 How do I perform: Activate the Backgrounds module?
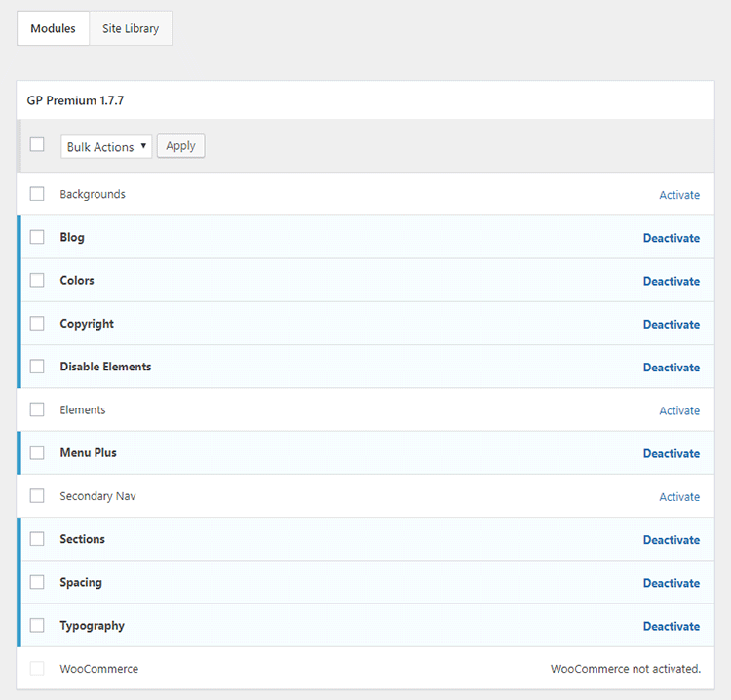click(679, 195)
